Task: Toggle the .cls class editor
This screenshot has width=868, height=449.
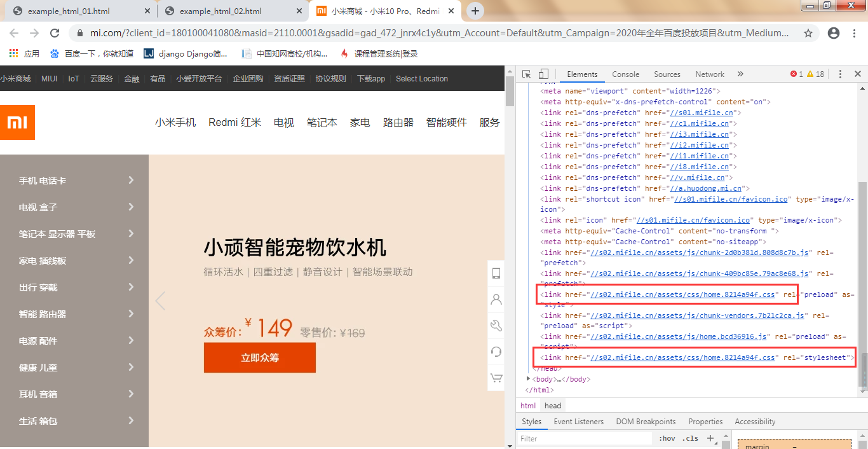Action: 690,438
